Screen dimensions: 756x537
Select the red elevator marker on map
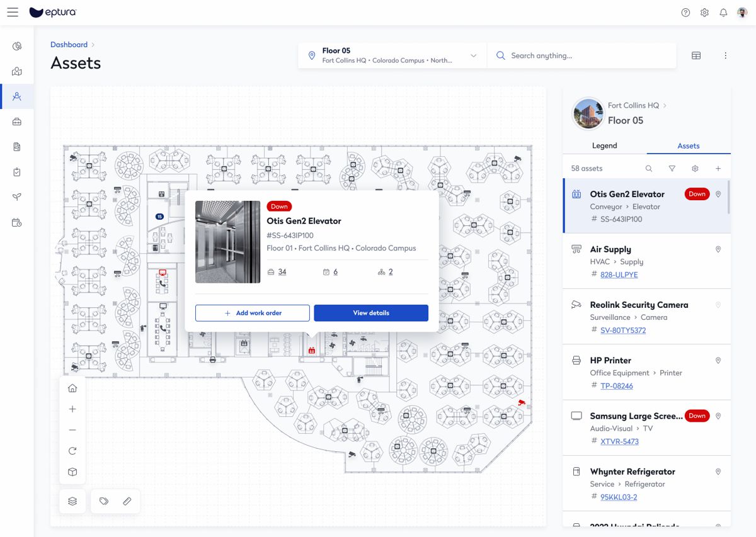(311, 351)
